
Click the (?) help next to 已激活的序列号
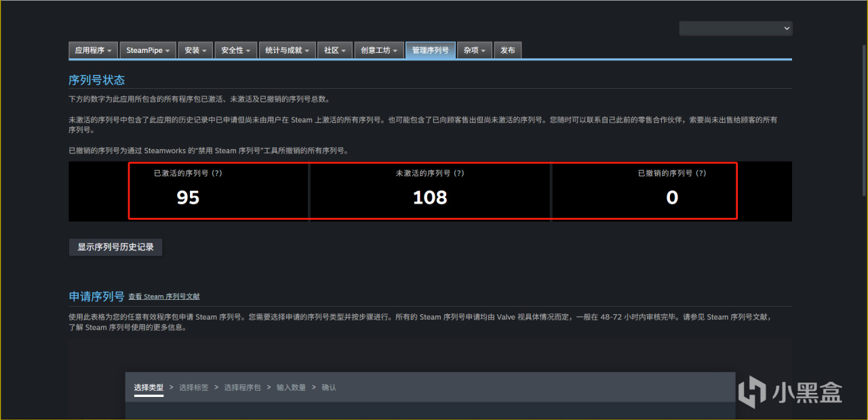pyautogui.click(x=217, y=173)
